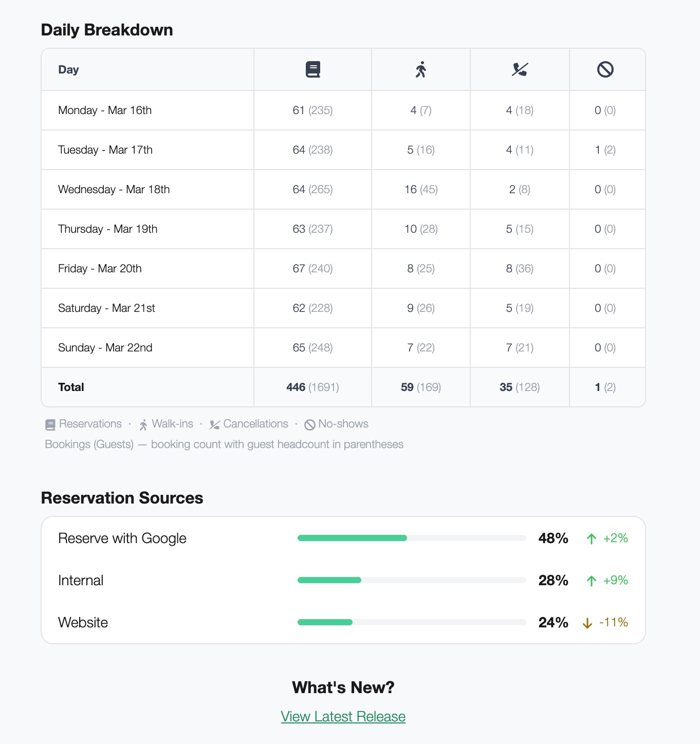Viewport: 700px width, 744px height.
Task: Click the small Walk-ins legend icon
Action: (x=143, y=424)
